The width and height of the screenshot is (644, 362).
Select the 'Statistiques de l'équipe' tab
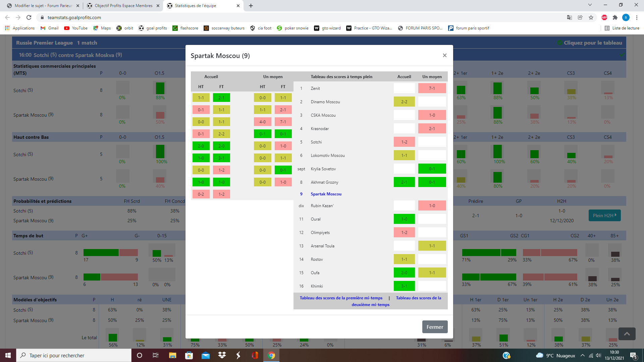tap(204, 6)
